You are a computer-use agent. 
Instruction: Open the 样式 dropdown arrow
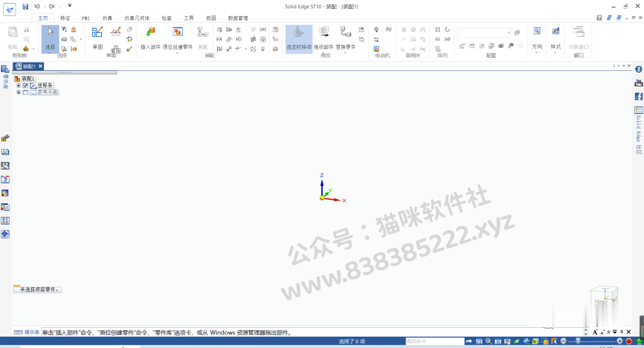click(x=556, y=52)
